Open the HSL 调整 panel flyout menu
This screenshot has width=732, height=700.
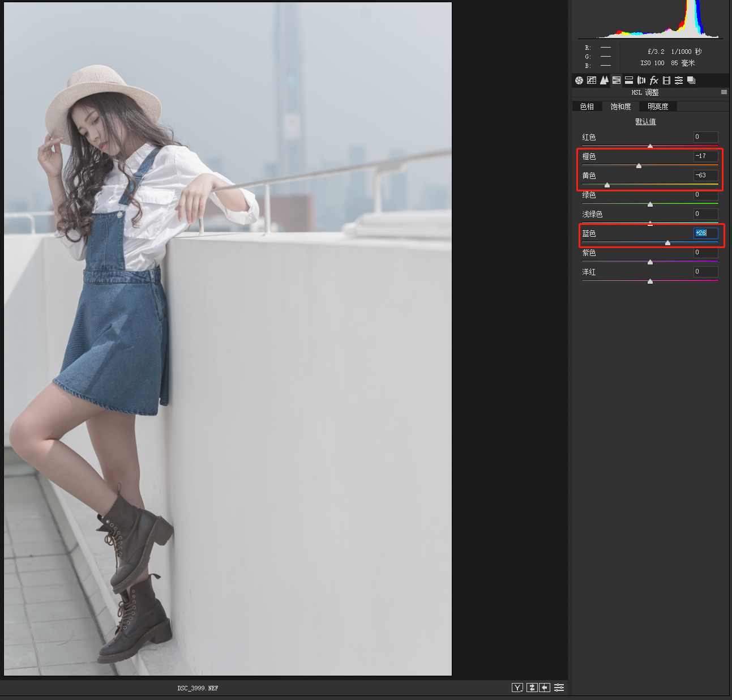724,92
